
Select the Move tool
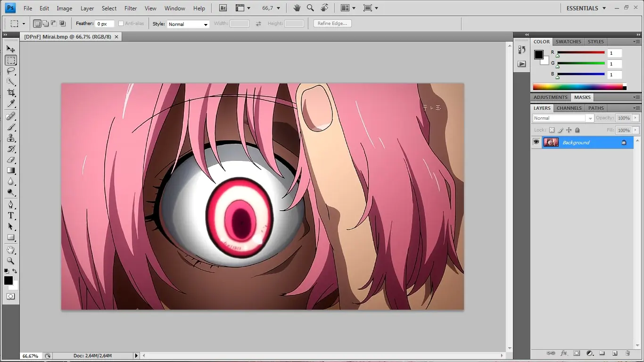coord(10,49)
